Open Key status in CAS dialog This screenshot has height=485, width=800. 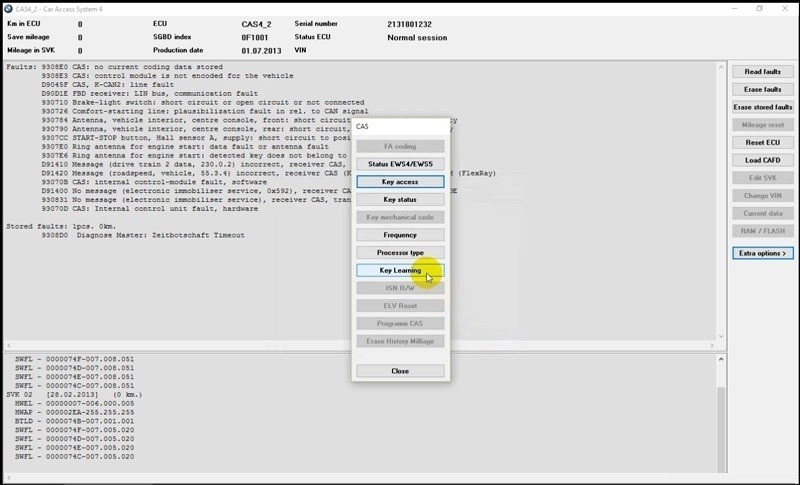click(x=400, y=199)
